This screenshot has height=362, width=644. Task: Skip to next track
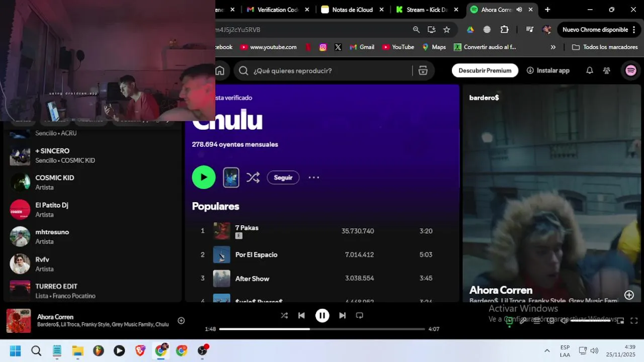342,315
